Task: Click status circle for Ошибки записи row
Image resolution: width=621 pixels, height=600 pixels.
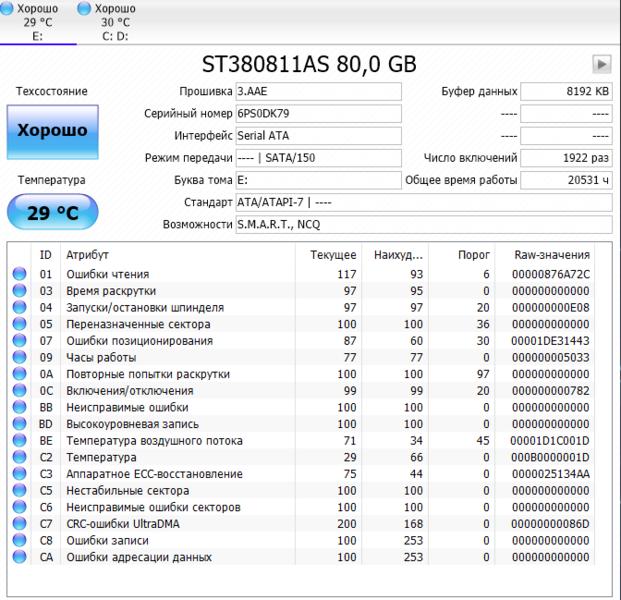Action: tap(19, 540)
